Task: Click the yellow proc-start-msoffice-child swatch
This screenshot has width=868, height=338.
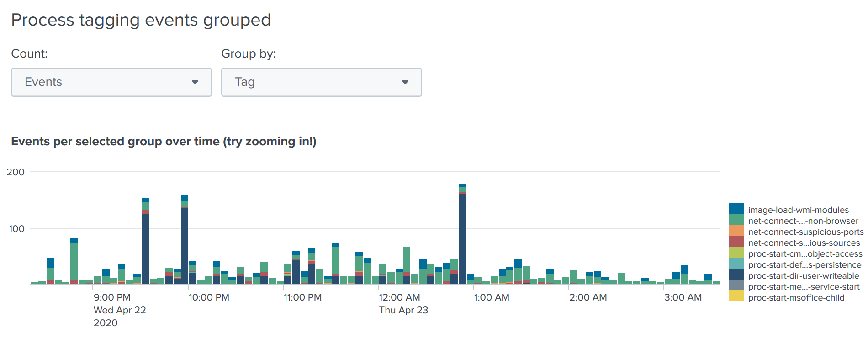Action: (x=736, y=296)
